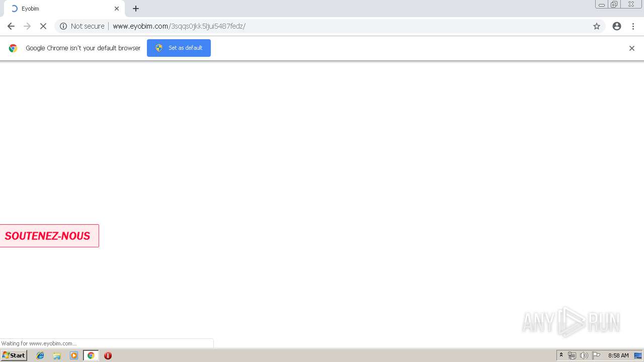Image resolution: width=644 pixels, height=362 pixels.
Task: Open the Windows Start menu
Action: click(x=14, y=355)
